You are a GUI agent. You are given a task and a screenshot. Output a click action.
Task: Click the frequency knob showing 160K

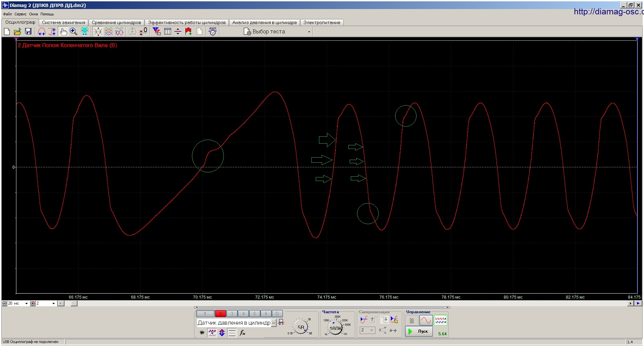tap(335, 328)
